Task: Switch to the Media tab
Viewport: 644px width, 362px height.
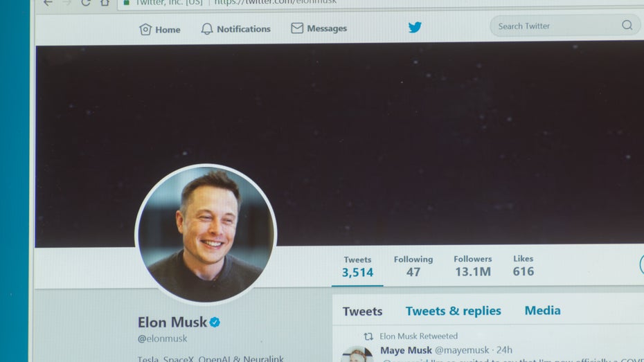Action: coord(543,310)
